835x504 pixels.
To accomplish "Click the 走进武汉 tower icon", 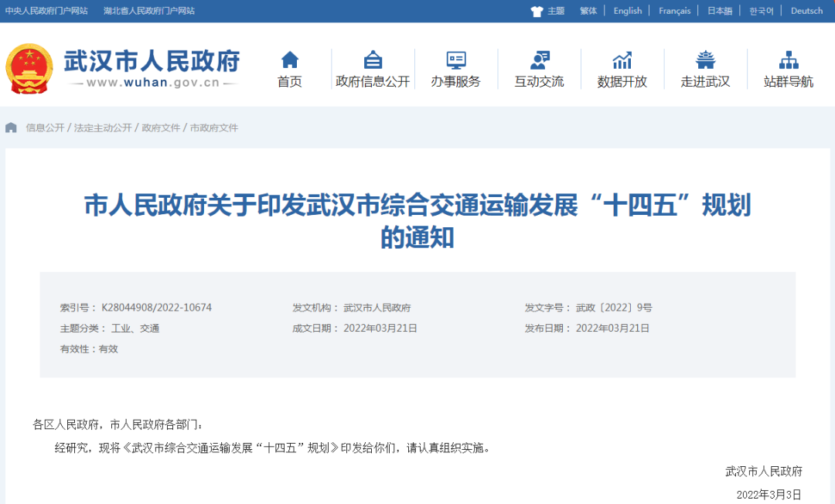I will tap(705, 60).
